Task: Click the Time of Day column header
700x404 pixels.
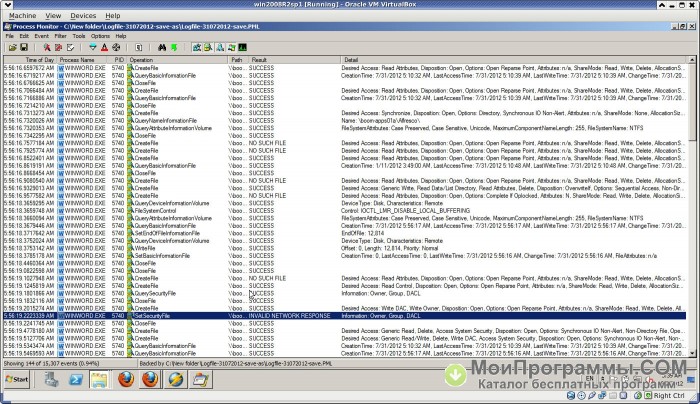Action: [x=30, y=60]
